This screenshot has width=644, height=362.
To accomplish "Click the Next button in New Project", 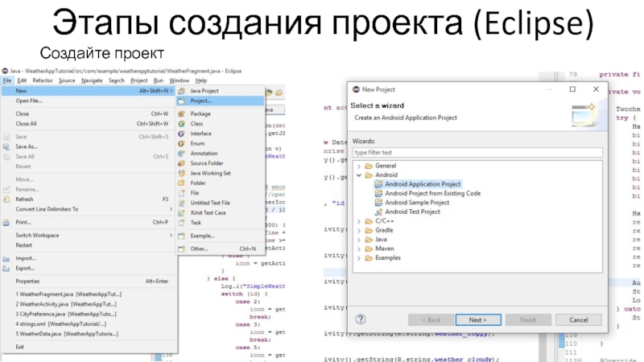I will tap(478, 319).
